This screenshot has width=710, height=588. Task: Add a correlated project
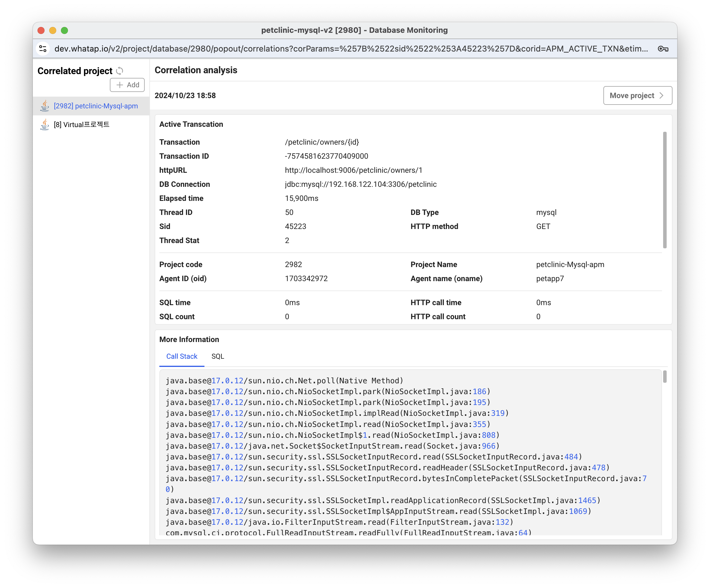coord(127,85)
